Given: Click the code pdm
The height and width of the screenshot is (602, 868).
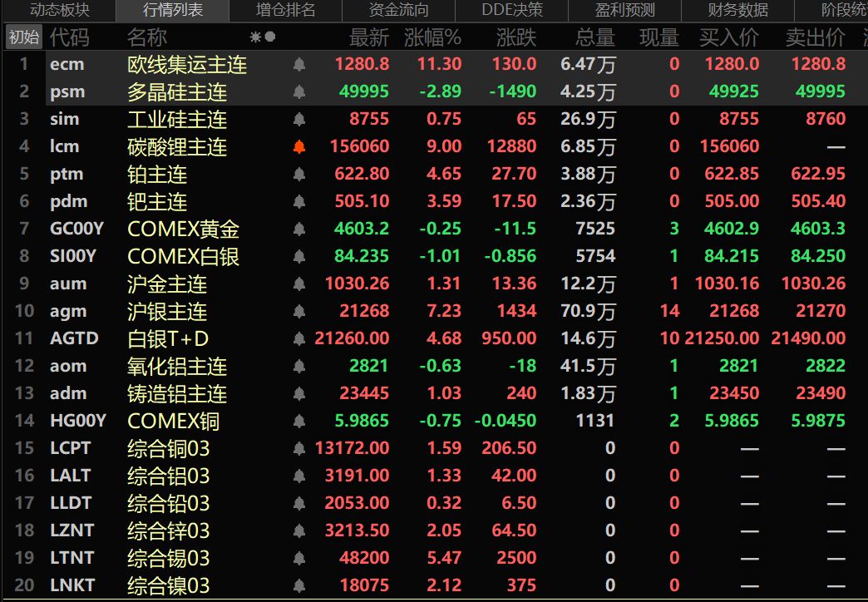Looking at the screenshot, I should coord(69,201).
